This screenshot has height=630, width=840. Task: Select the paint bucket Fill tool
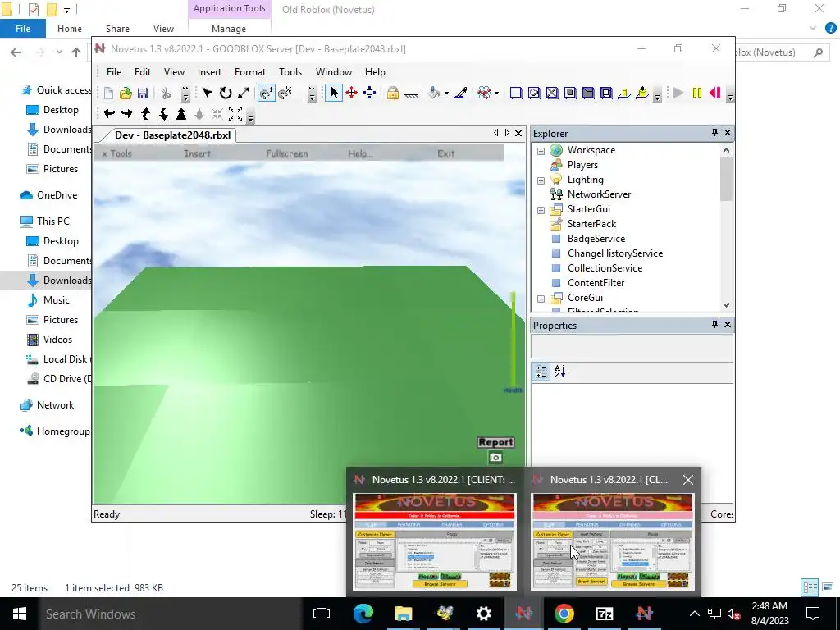tap(435, 94)
